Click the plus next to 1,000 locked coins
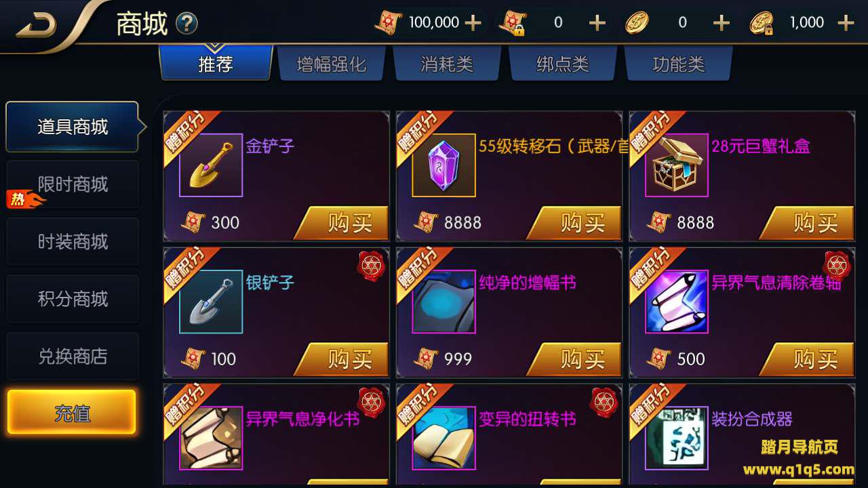Image resolution: width=868 pixels, height=488 pixels. [x=846, y=23]
